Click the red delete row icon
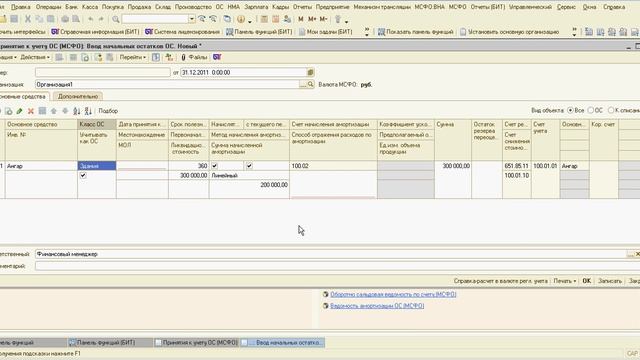Image resolution: width=640 pixels, height=360 pixels. pyautogui.click(x=31, y=111)
